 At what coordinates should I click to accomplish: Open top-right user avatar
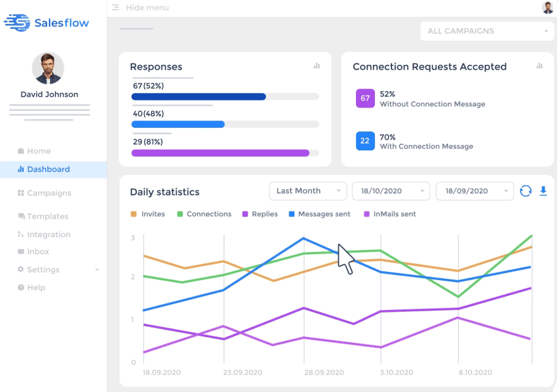tap(547, 8)
